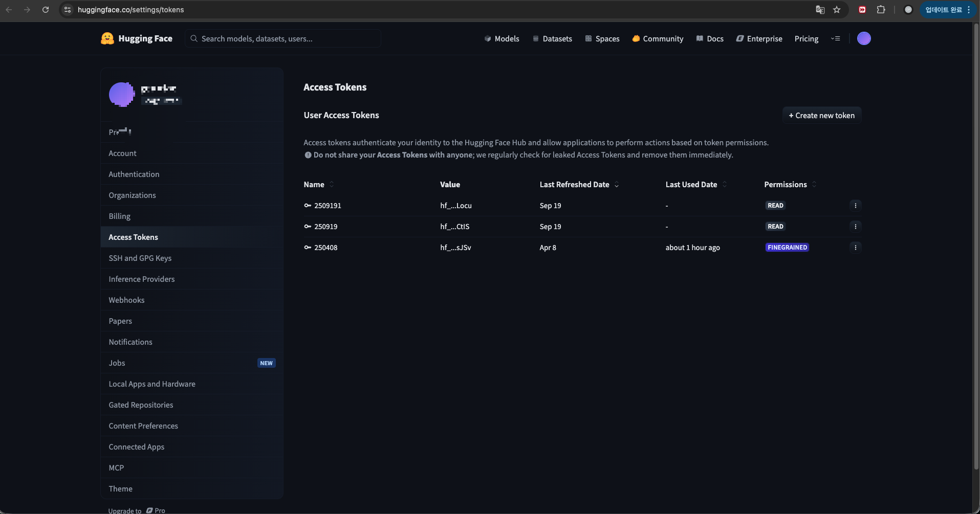
Task: Reload the page with the browser refresh button
Action: tap(46, 10)
